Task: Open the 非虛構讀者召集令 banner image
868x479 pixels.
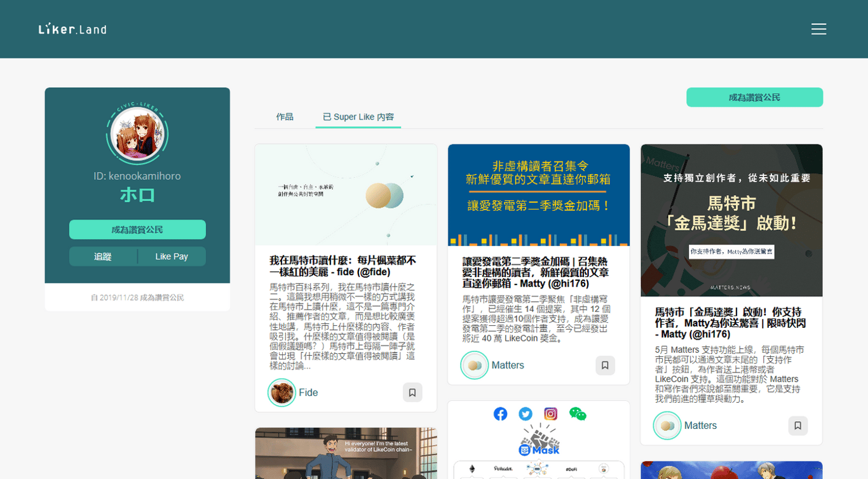Action: (539, 195)
